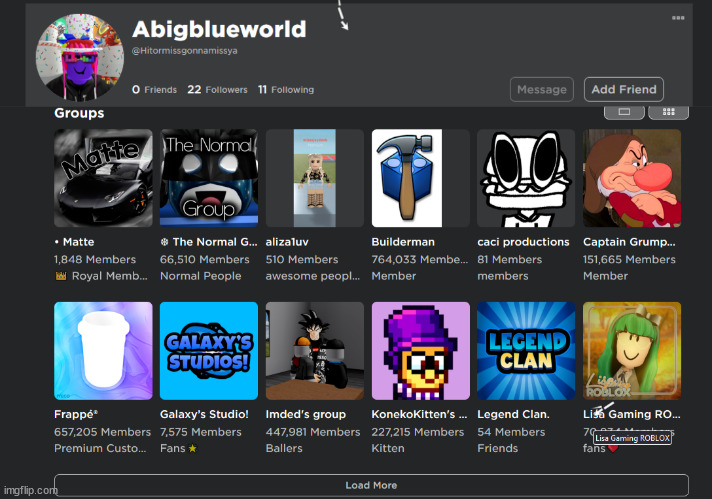
Task: Open the Captain Grumpy group image
Action: [632, 178]
